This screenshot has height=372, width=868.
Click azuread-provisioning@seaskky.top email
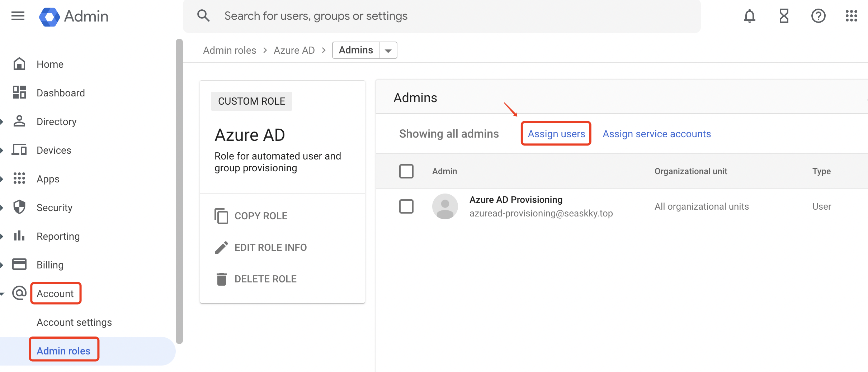pos(541,213)
